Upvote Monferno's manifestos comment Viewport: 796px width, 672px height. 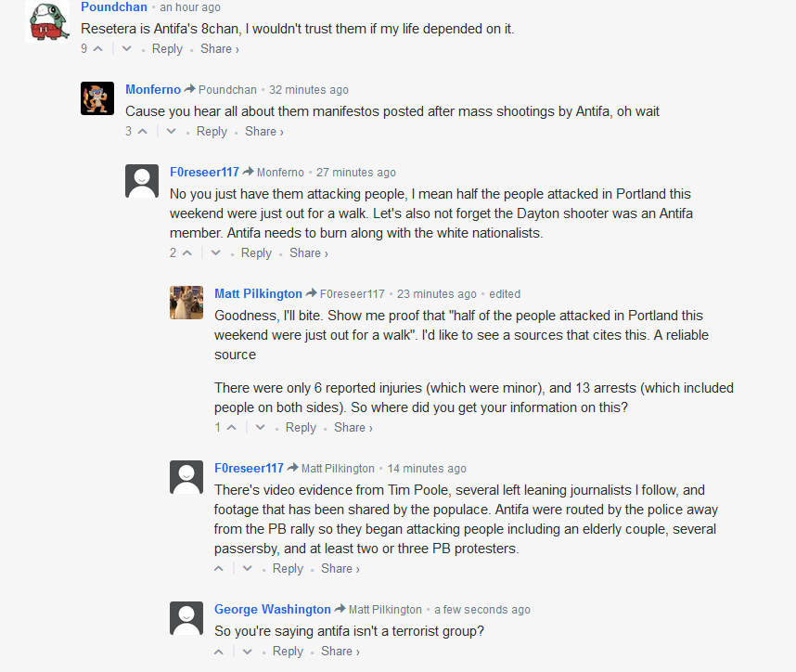point(143,132)
